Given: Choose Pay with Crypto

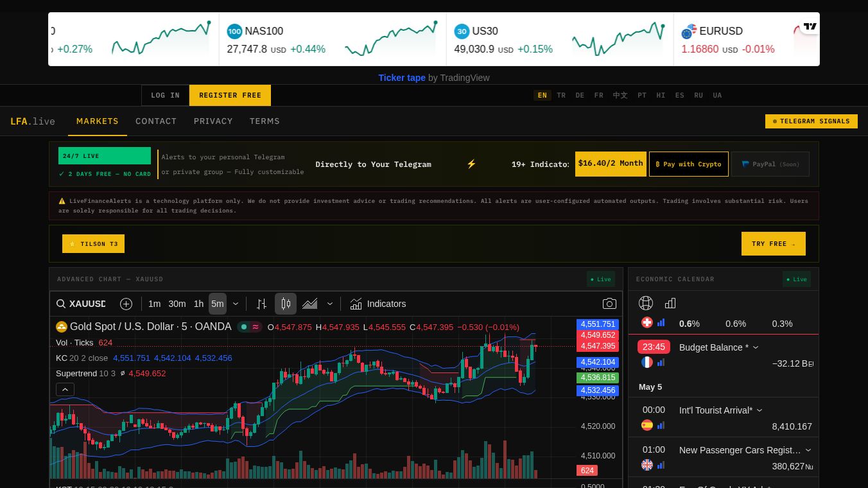Looking at the screenshot, I should (689, 164).
